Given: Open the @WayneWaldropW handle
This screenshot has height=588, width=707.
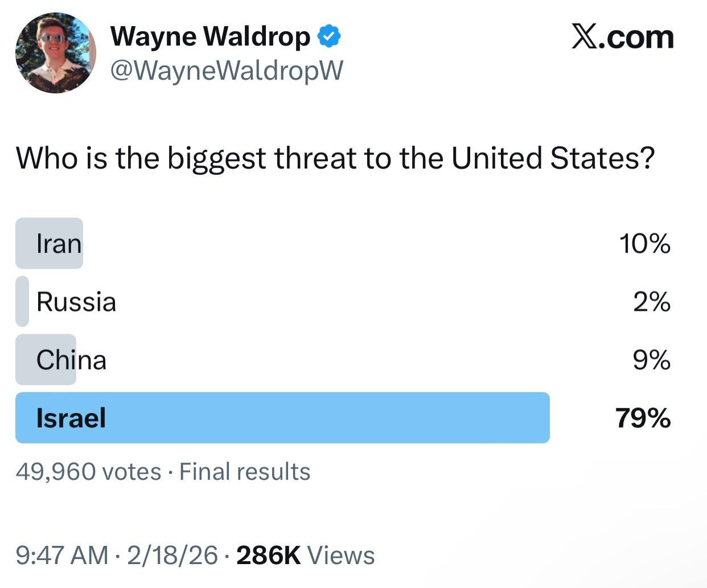Looking at the screenshot, I should coord(226,71).
